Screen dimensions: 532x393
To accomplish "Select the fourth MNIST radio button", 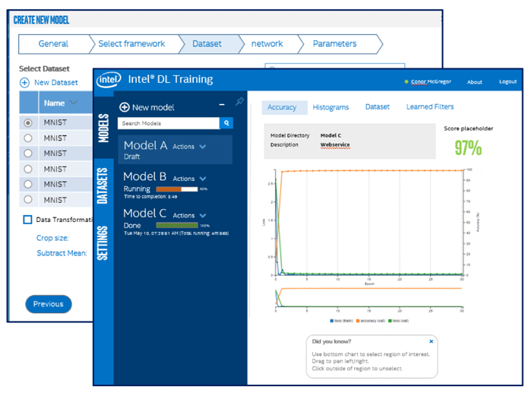I will pyautogui.click(x=28, y=169).
